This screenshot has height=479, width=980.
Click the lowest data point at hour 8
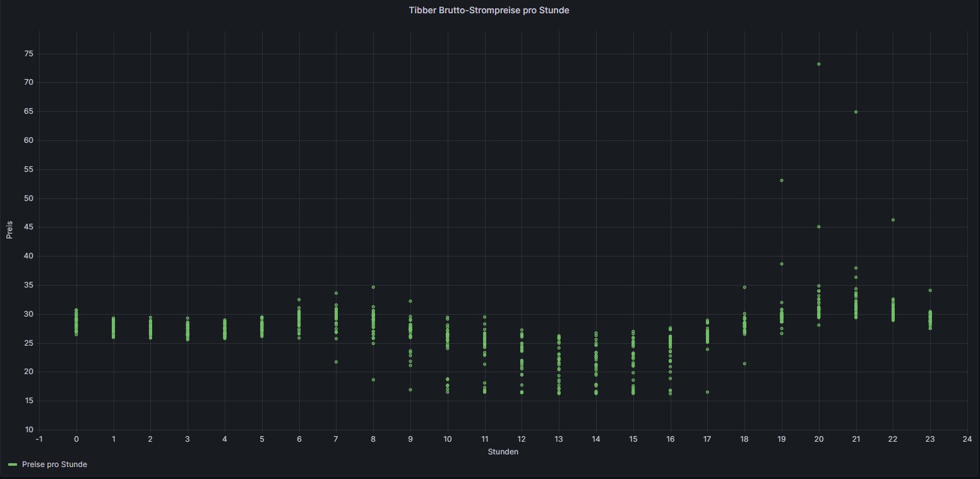point(373,380)
